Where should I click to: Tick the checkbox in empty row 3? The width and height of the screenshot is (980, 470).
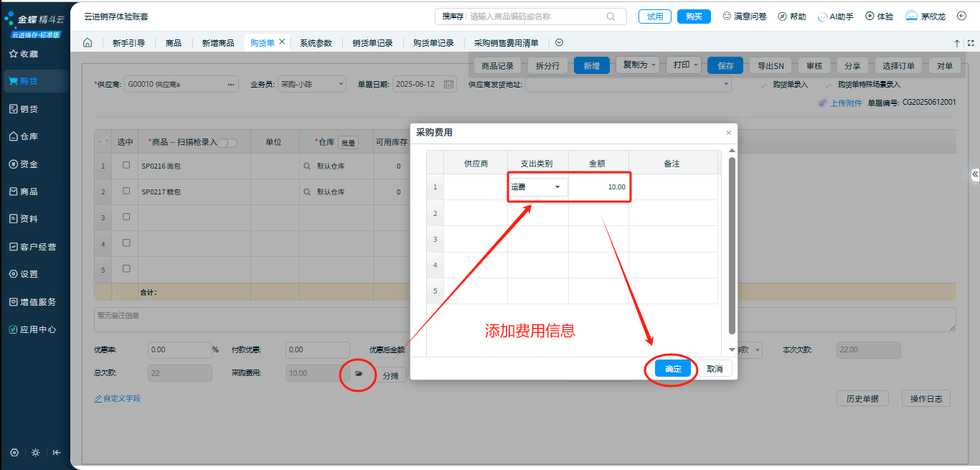(x=126, y=217)
